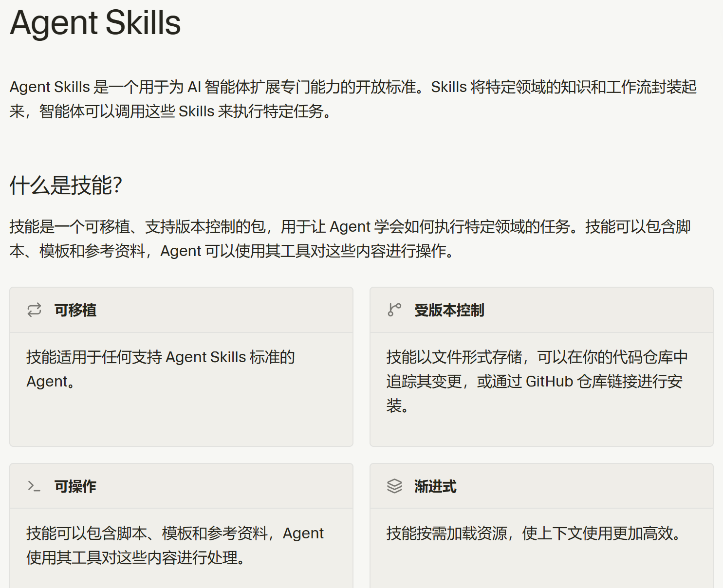
Task: Click the "什么是技能?" section heading
Action: pyautogui.click(x=66, y=185)
